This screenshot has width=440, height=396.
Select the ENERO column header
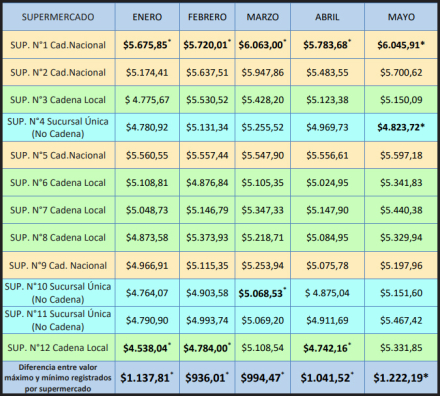(x=147, y=17)
